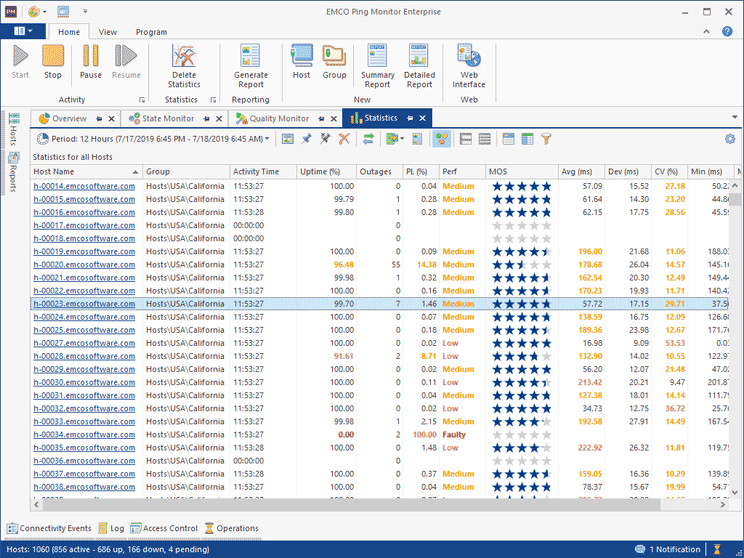Open the Quality Monitor tab
744x558 pixels.
click(279, 119)
